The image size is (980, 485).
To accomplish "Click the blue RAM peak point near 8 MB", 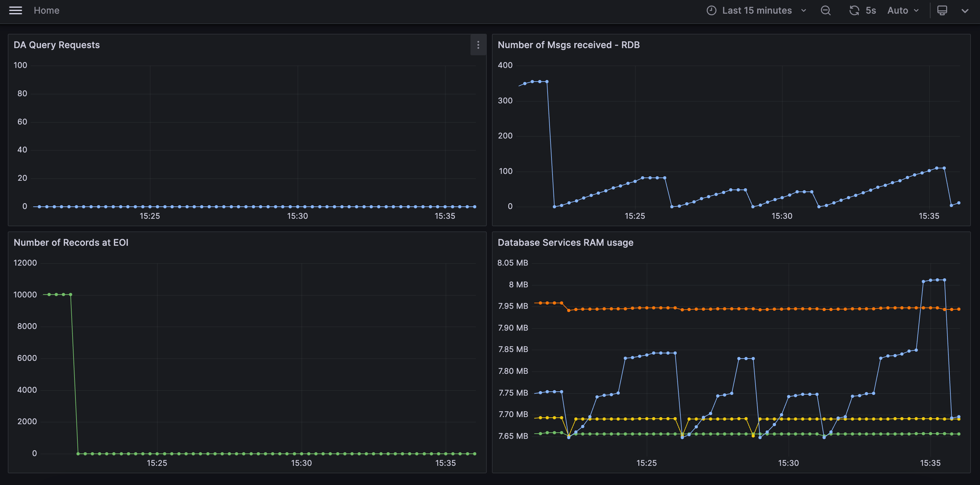I will [x=937, y=280].
